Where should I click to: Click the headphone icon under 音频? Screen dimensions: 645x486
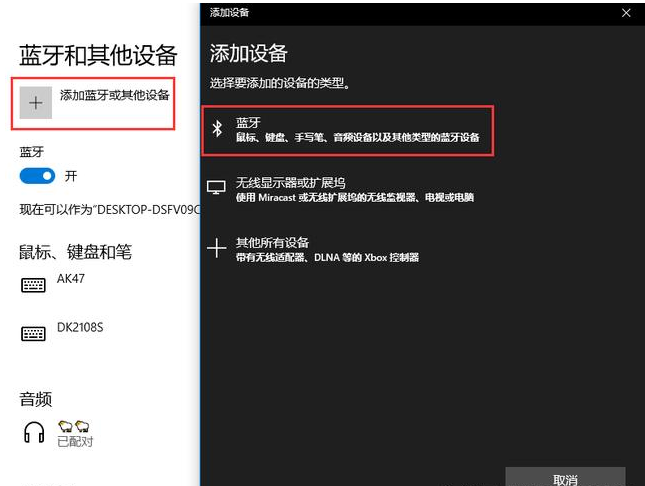pyautogui.click(x=34, y=432)
